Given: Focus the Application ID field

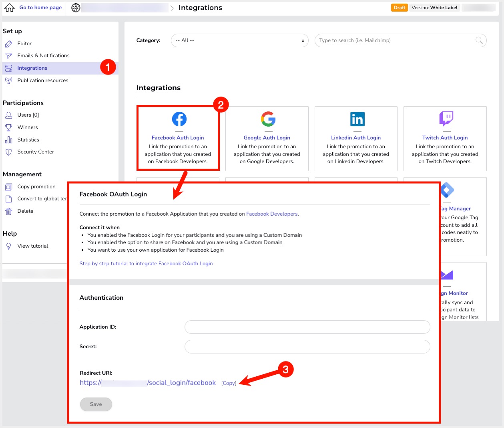Looking at the screenshot, I should (307, 327).
